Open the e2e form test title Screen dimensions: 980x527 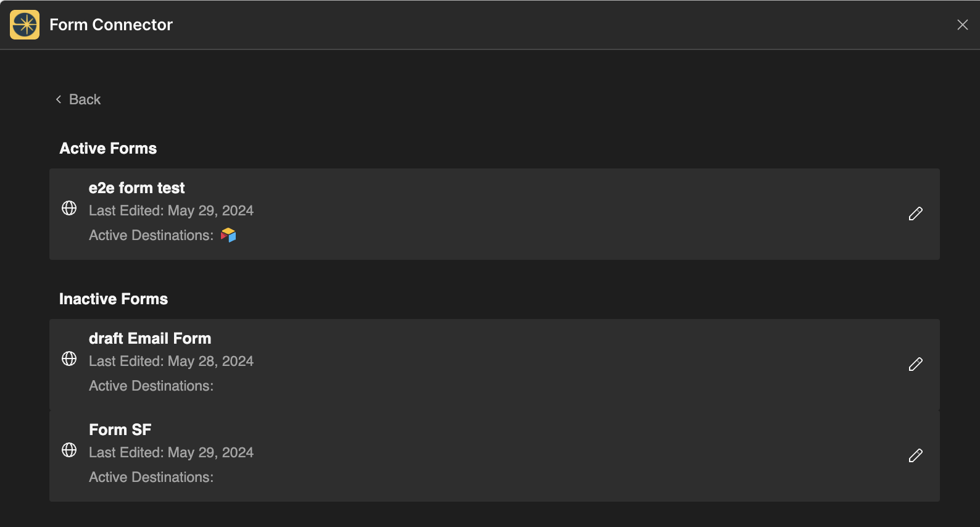click(136, 188)
